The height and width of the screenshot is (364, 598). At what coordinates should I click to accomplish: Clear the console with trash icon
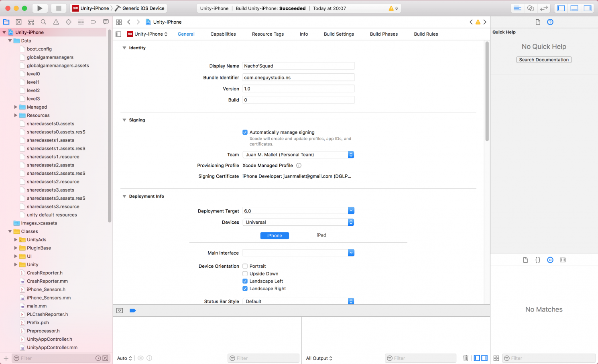pyautogui.click(x=466, y=358)
